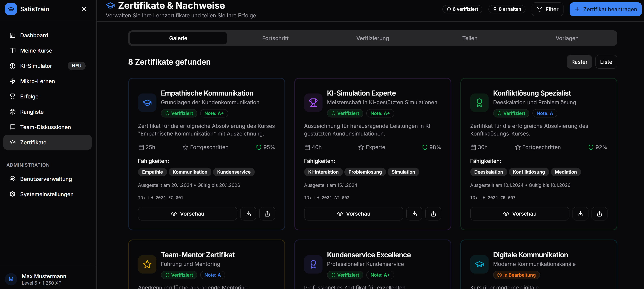Open Erfolge in the sidebar

[x=48, y=96]
